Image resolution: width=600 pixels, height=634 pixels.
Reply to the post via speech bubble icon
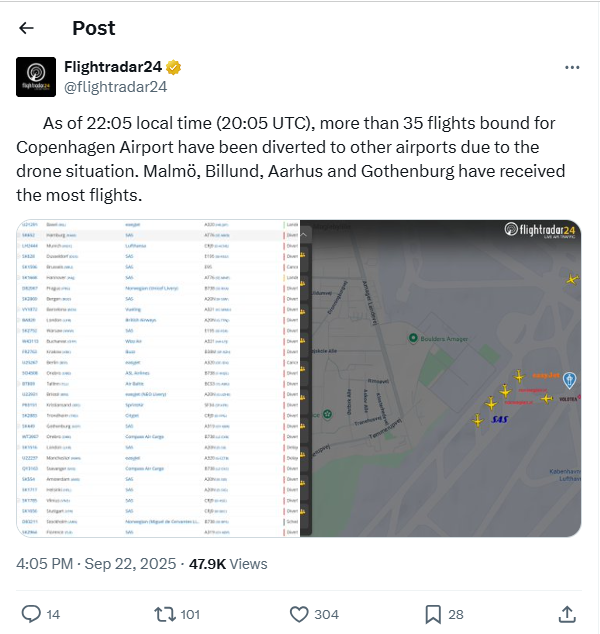coord(31,613)
